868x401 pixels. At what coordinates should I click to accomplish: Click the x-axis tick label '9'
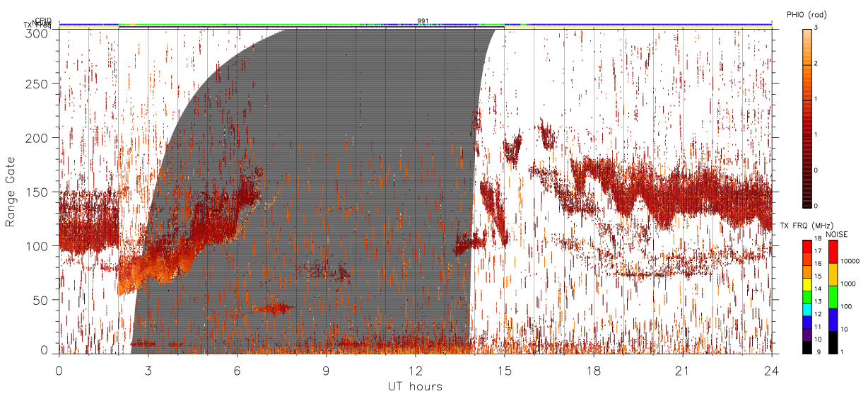click(x=326, y=370)
